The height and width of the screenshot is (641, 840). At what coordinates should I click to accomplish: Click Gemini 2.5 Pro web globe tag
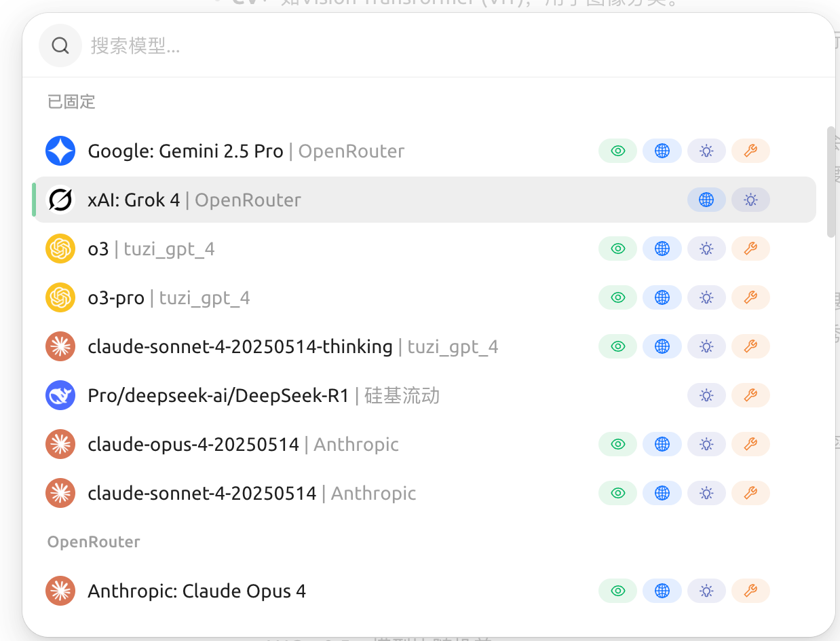point(662,151)
